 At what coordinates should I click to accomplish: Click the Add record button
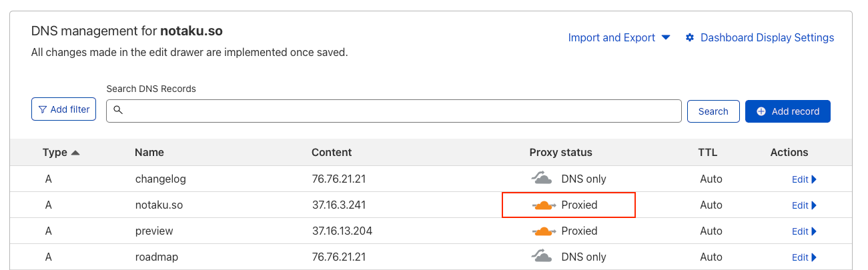pyautogui.click(x=787, y=111)
